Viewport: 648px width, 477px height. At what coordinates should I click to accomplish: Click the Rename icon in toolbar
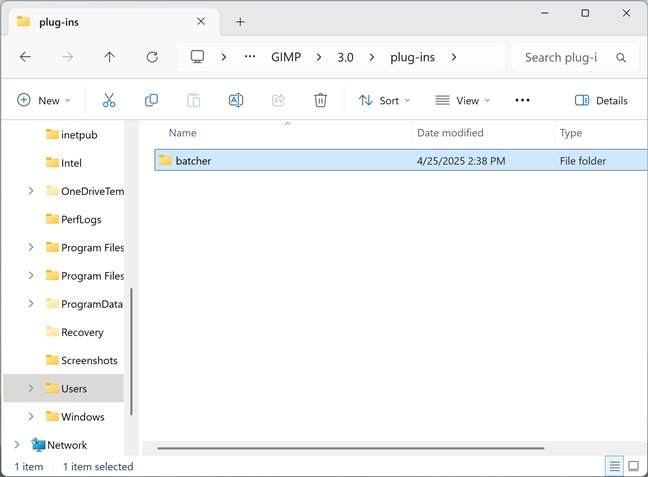[x=236, y=100]
